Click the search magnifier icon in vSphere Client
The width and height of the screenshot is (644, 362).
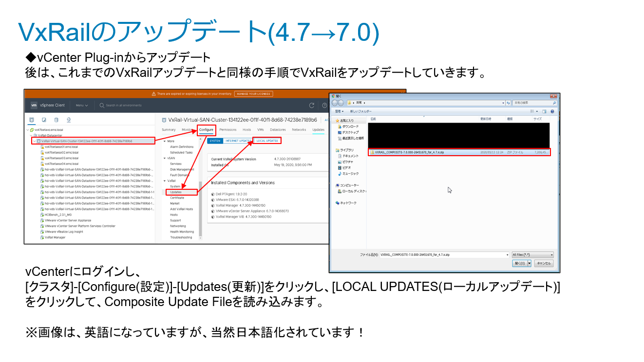pos(102,105)
